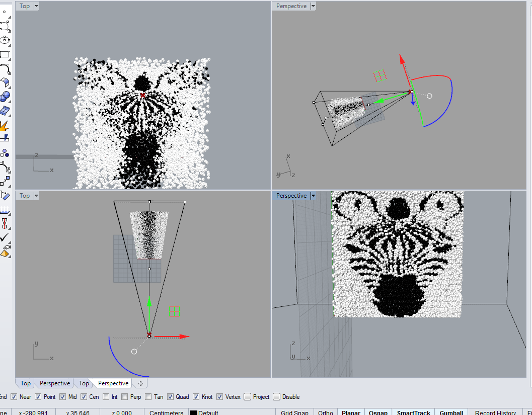Click the black Default layer swatch
Viewport: 532px width, 415px height.
(x=193, y=412)
